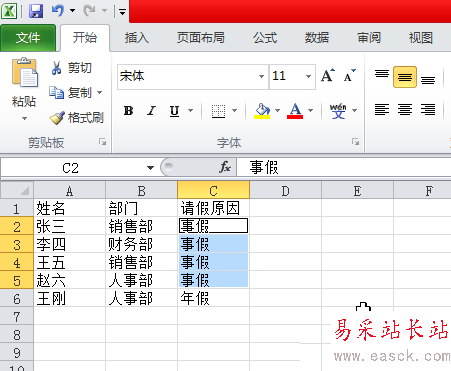Click the fx Insert Function icon
The width and height of the screenshot is (451, 371).
225,167
